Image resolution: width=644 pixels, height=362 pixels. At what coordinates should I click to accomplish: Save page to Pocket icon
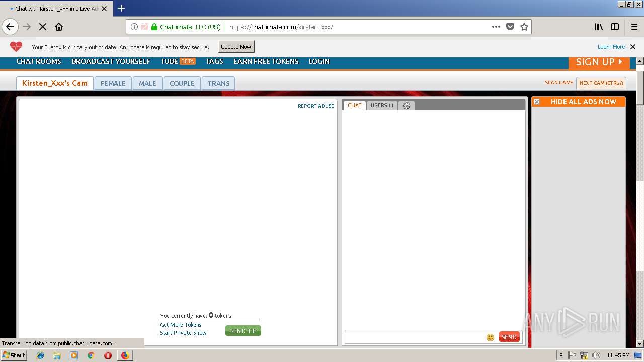(510, 27)
